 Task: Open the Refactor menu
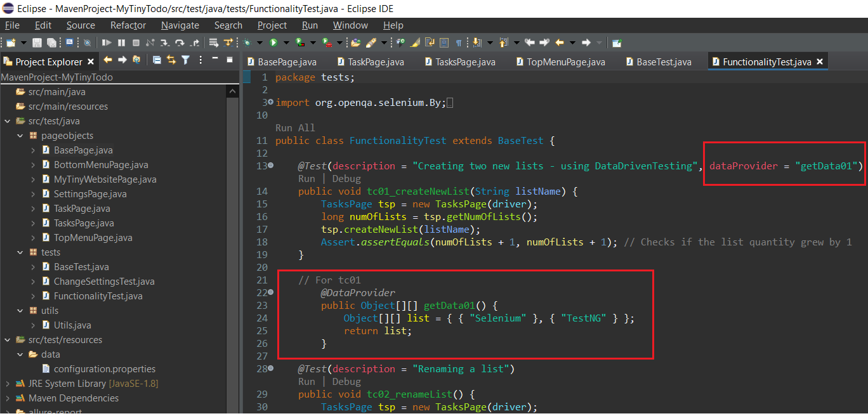[128, 25]
